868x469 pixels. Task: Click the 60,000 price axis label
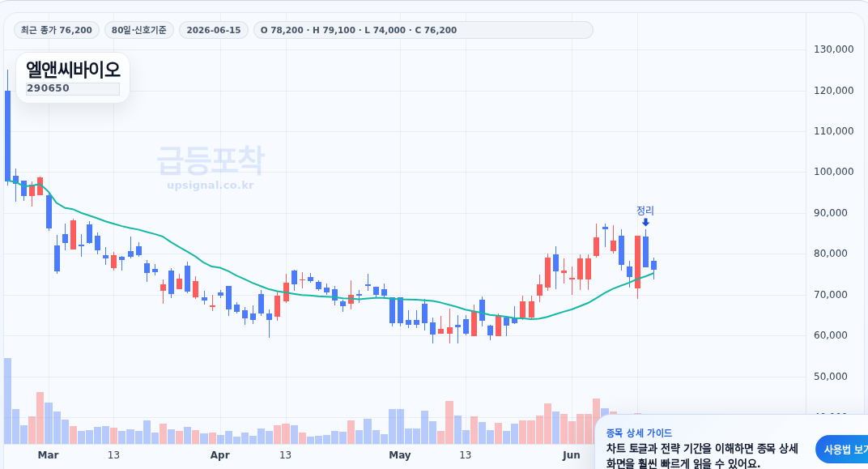pos(831,335)
